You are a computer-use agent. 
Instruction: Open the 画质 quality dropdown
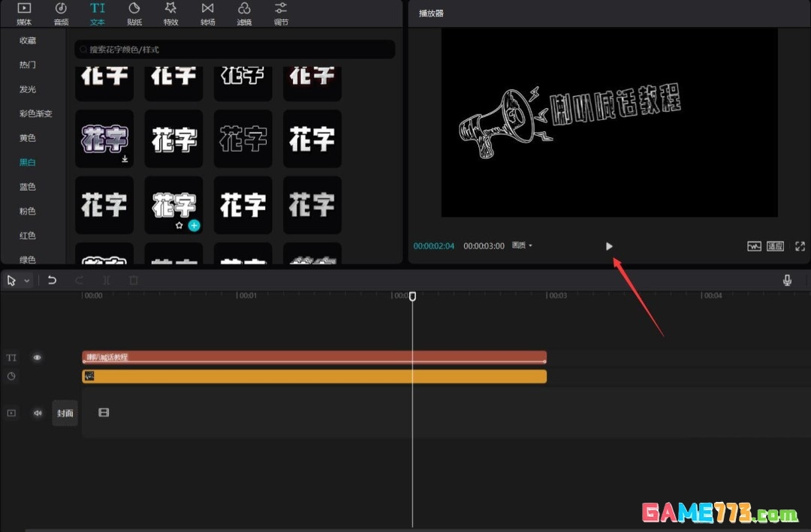click(x=523, y=245)
